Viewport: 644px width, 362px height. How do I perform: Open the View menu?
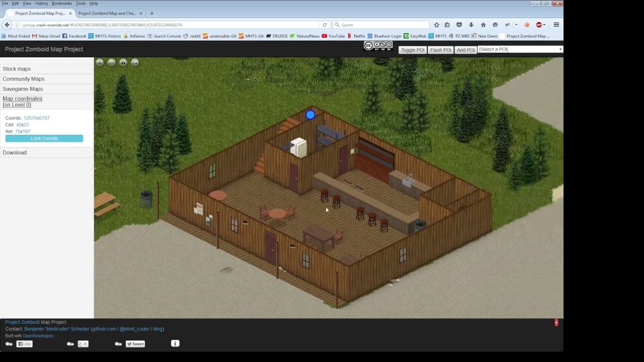(27, 4)
